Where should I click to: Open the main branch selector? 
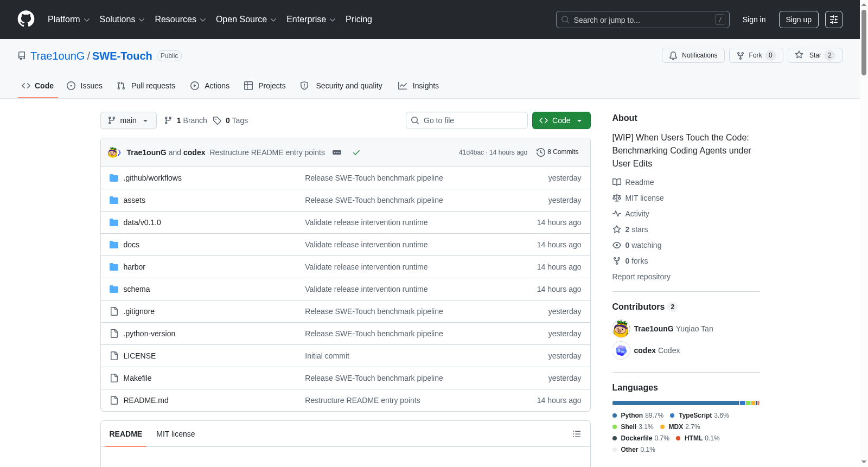tap(129, 120)
